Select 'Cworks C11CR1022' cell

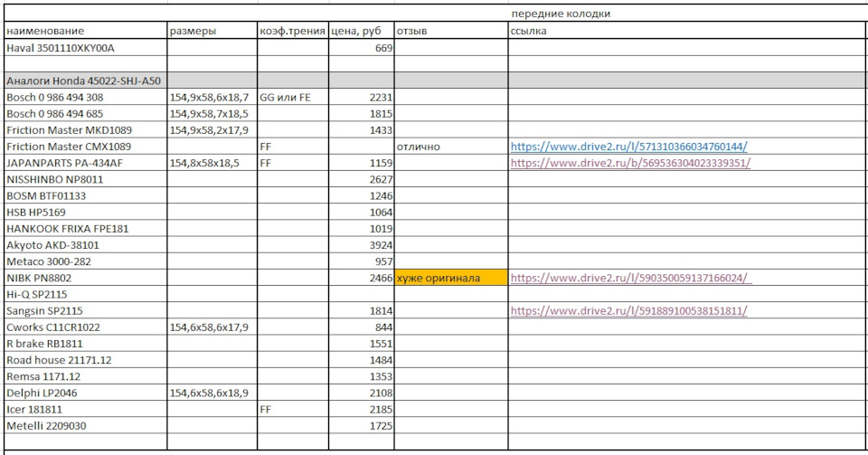coord(85,327)
